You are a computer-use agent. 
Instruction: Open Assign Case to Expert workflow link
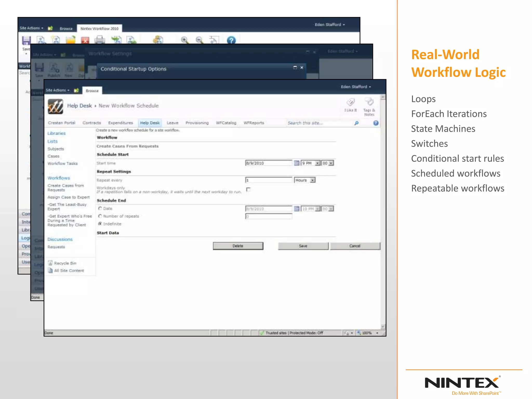coord(69,197)
